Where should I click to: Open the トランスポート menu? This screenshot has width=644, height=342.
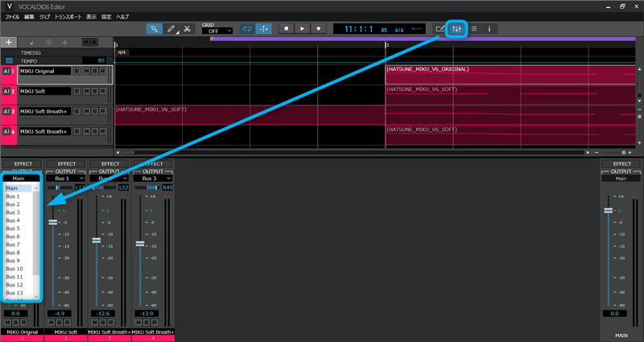(68, 17)
